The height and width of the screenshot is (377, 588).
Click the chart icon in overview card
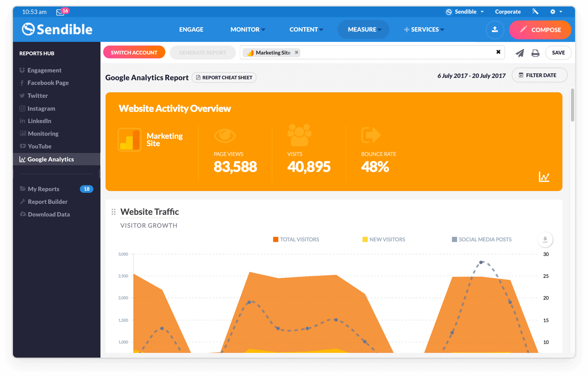544,177
